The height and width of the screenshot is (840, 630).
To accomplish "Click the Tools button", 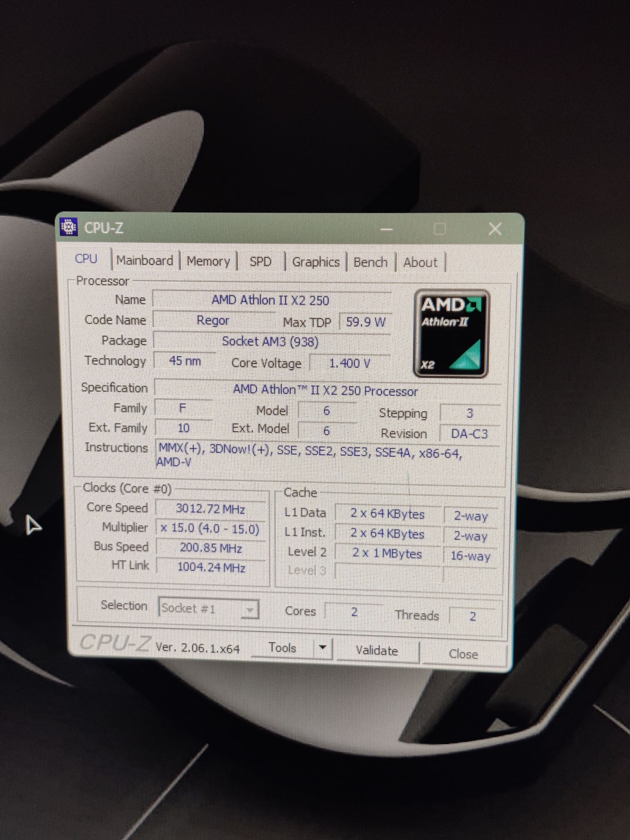I will (282, 648).
